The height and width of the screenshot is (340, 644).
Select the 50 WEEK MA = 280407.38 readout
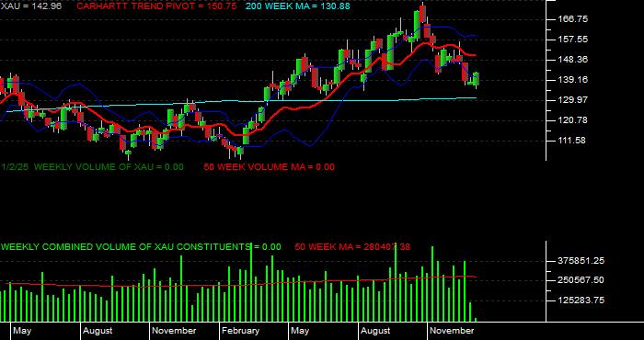tap(352, 247)
